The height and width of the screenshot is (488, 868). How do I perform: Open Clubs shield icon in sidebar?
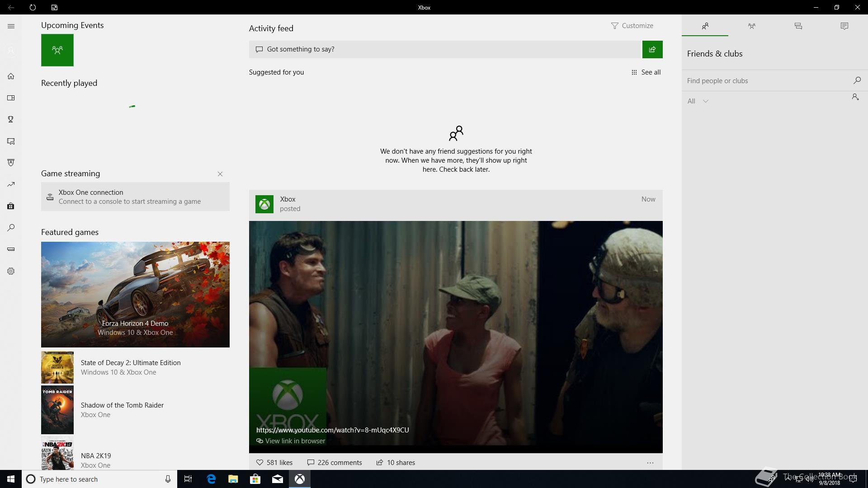coord(11,163)
